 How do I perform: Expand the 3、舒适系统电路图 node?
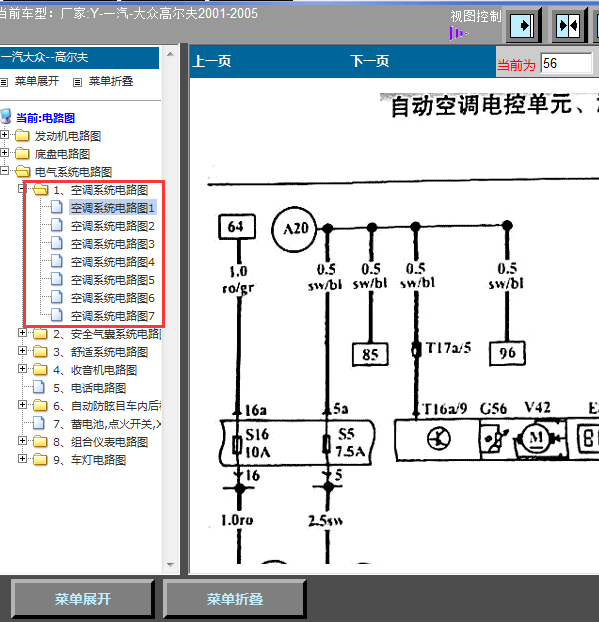pos(22,351)
